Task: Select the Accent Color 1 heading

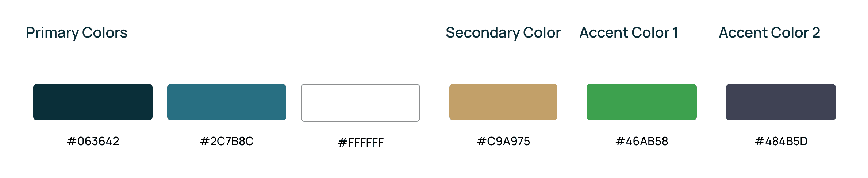Action: (629, 33)
